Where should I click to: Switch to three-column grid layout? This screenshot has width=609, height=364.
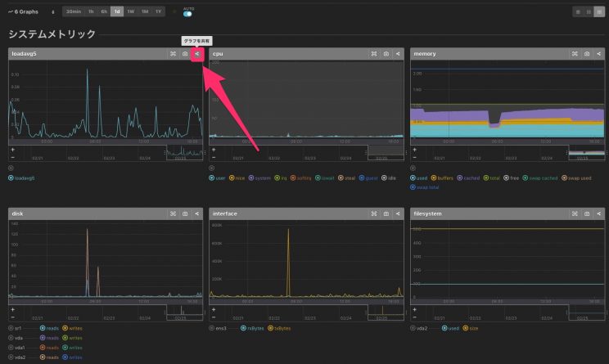599,12
